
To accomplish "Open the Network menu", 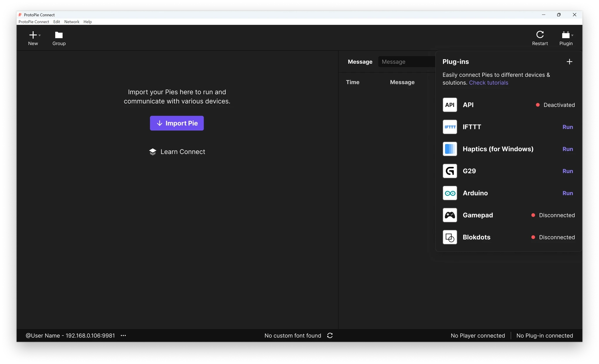I will [x=72, y=22].
